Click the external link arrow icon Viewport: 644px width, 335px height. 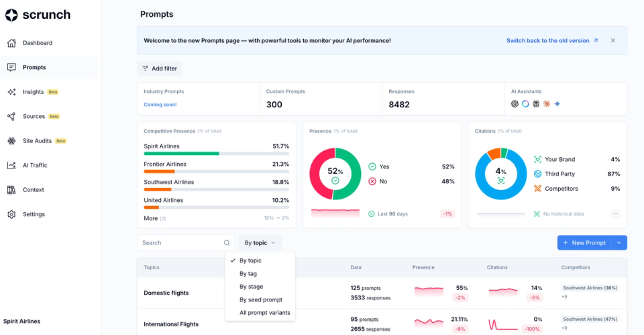point(596,40)
